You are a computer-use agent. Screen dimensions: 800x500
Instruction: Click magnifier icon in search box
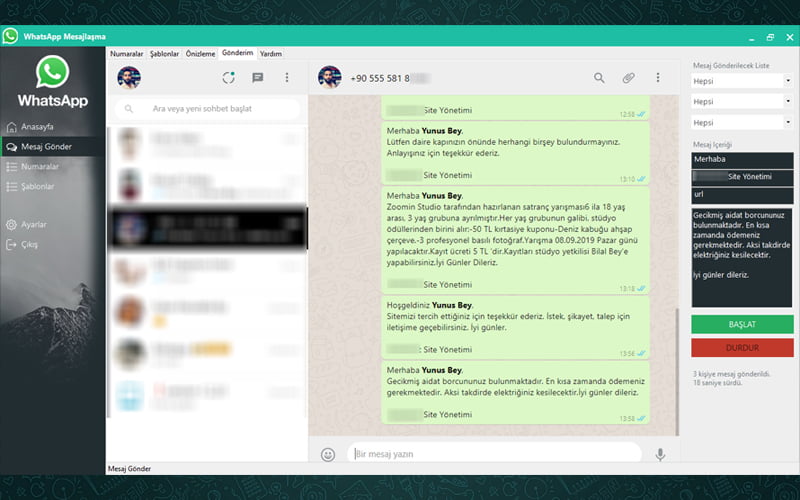(129, 109)
